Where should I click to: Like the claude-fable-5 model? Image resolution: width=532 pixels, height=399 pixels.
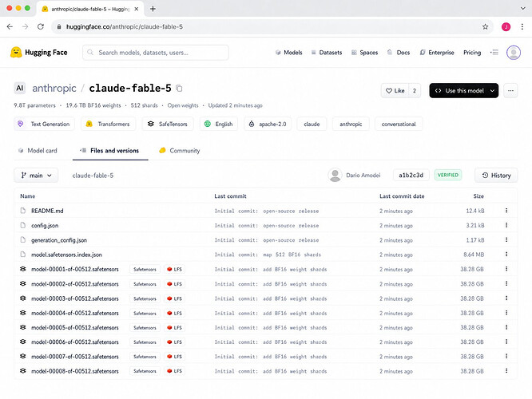395,90
